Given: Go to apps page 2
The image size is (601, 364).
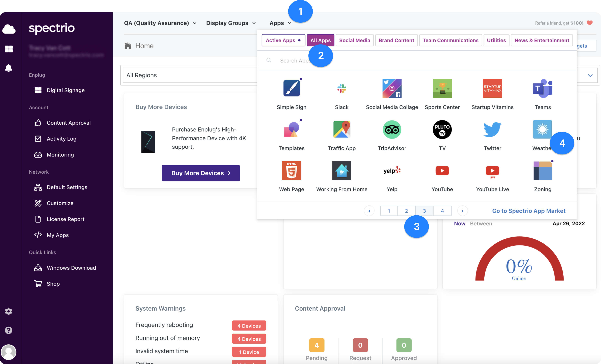Looking at the screenshot, I should [406, 211].
